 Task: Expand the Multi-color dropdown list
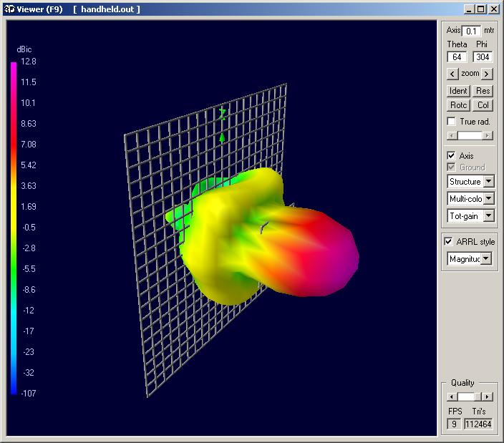coord(488,199)
